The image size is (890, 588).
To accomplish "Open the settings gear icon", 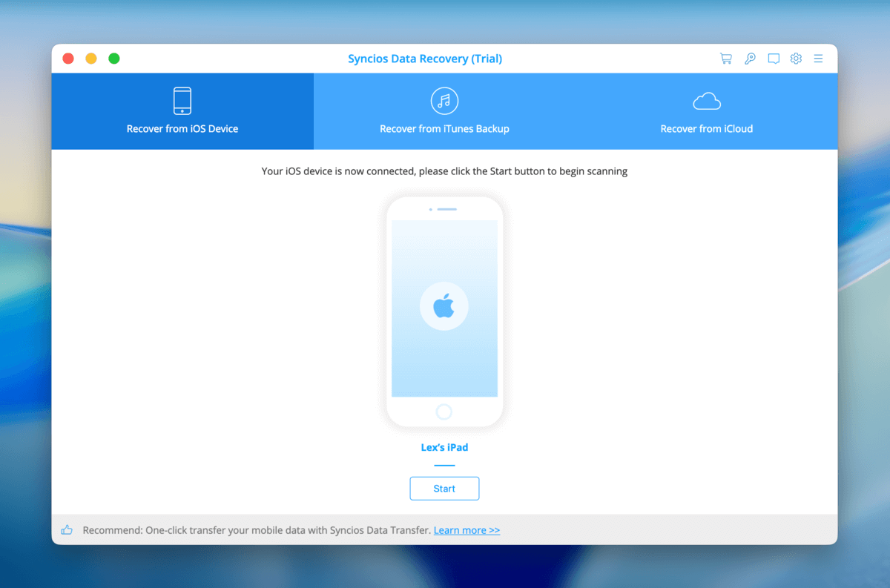I will pos(796,58).
